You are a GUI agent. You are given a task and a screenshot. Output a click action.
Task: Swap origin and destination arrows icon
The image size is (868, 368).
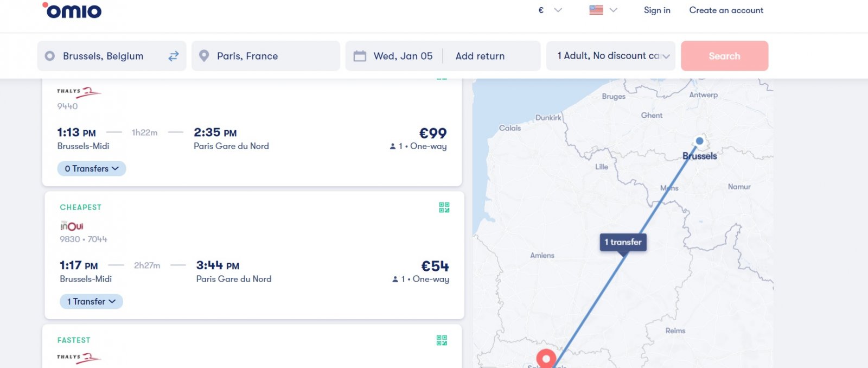(x=174, y=56)
